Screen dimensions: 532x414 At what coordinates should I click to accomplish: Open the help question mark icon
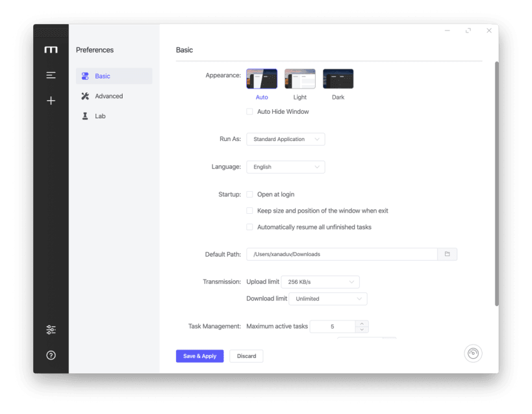(x=51, y=356)
